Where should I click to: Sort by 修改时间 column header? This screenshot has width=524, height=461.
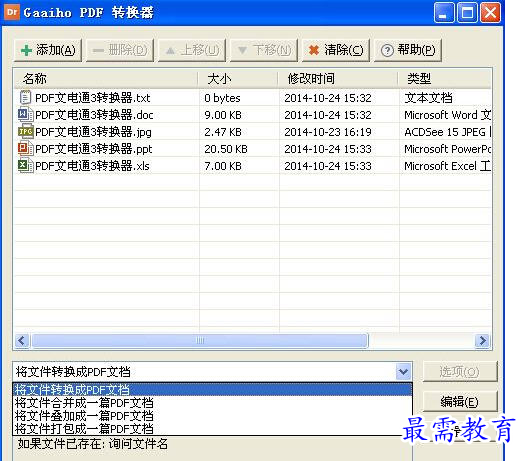[x=338, y=79]
